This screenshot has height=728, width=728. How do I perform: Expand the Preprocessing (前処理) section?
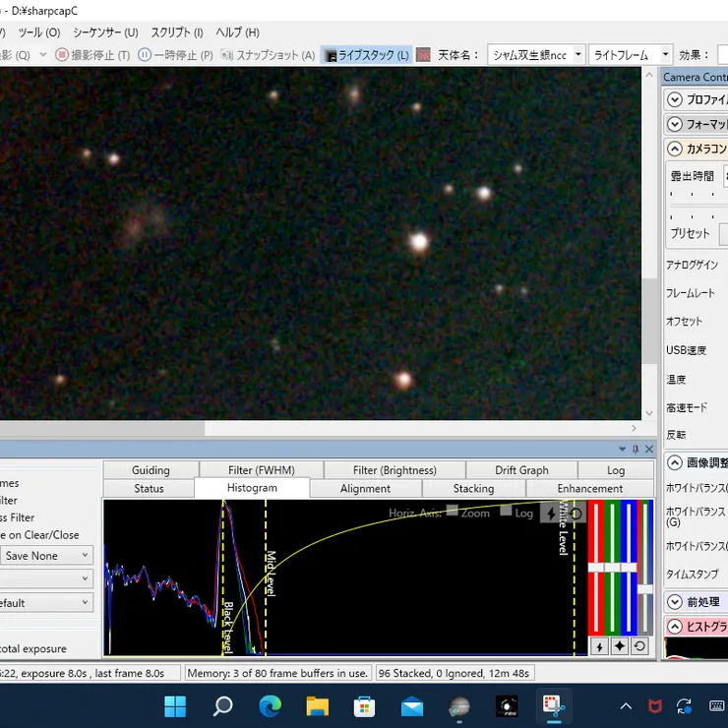coord(674,602)
